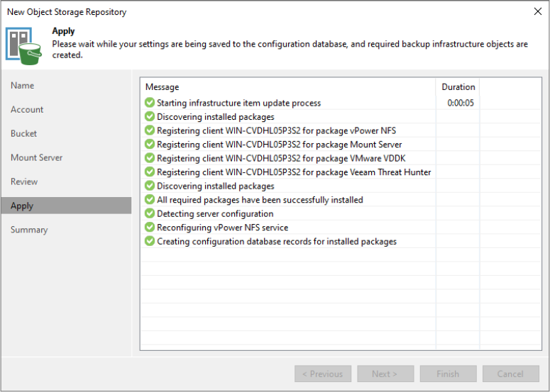Select 'Registering client ... vPower NFS' message

(276, 130)
